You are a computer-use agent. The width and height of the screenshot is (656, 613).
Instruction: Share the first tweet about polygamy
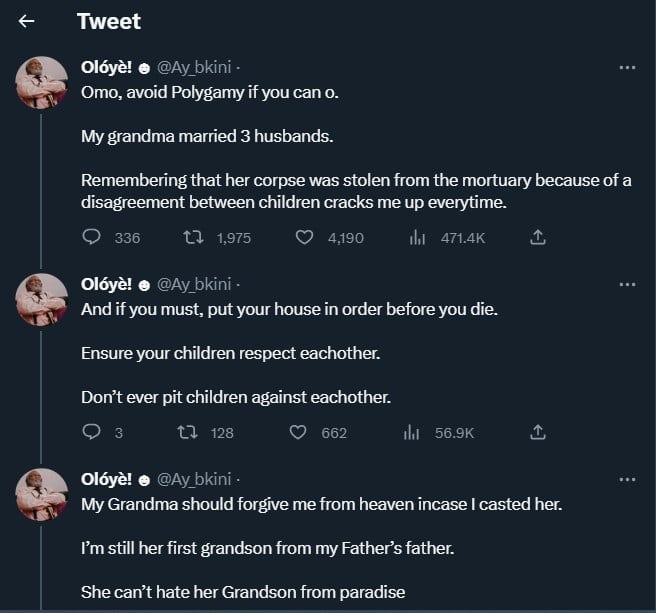tap(537, 238)
